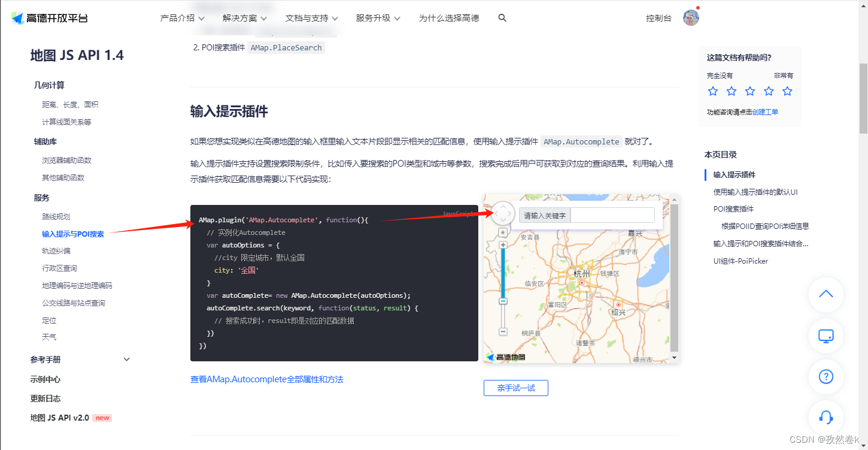The image size is (868, 450).
Task: Click the 创建工单 link
Action: pos(765,112)
